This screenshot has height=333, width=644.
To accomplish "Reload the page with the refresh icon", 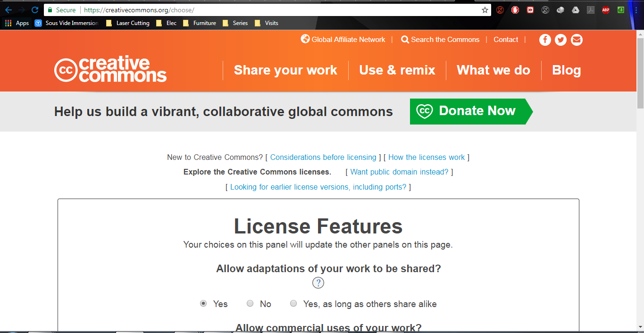I will click(x=34, y=10).
